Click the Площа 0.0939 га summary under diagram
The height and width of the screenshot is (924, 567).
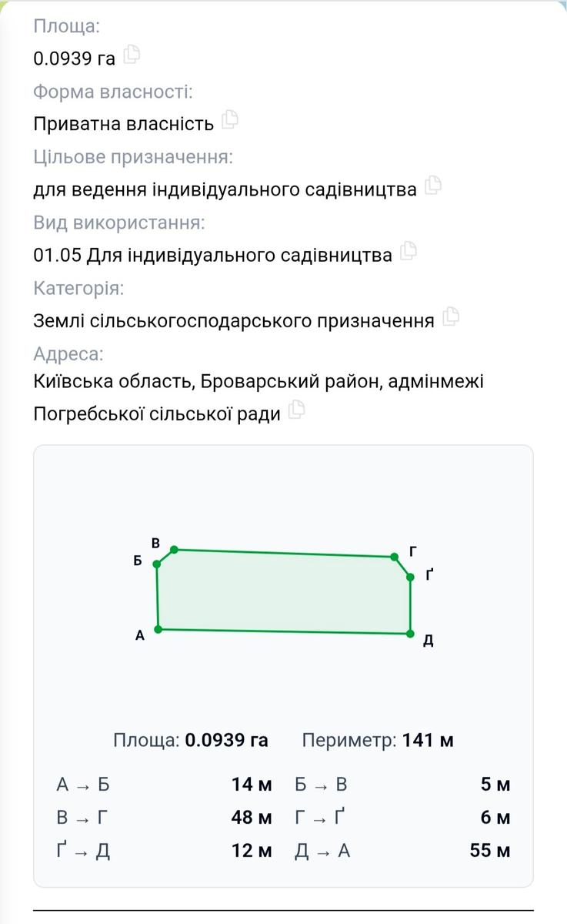pyautogui.click(x=191, y=741)
